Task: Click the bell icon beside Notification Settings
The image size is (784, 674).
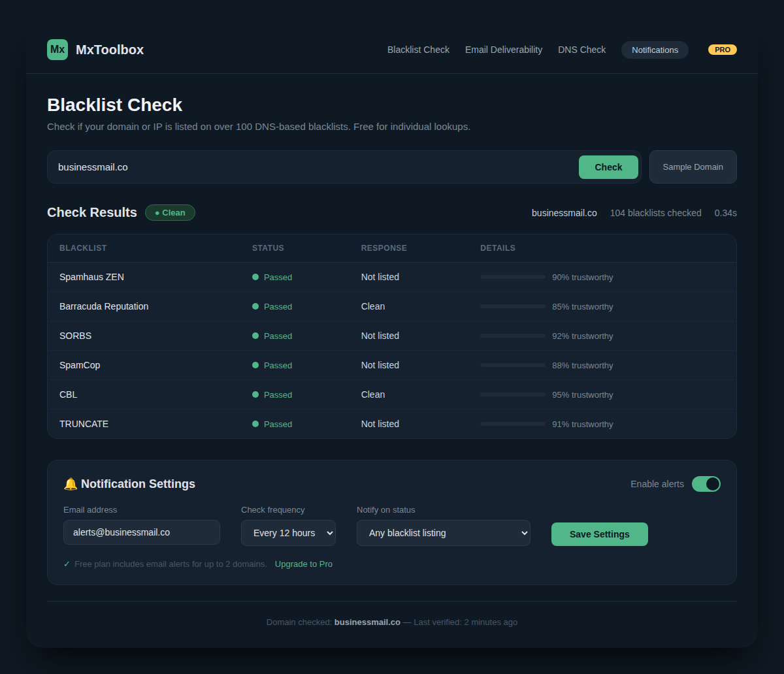Action: coord(71,484)
